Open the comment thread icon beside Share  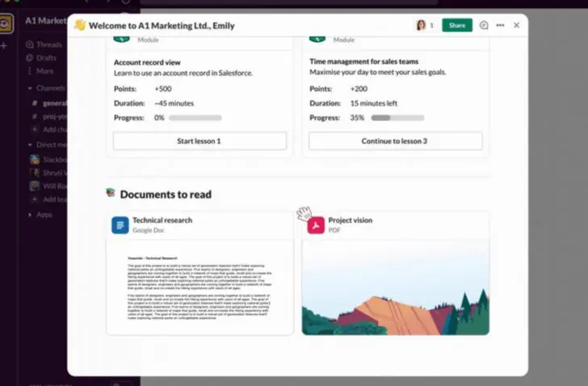tap(484, 25)
